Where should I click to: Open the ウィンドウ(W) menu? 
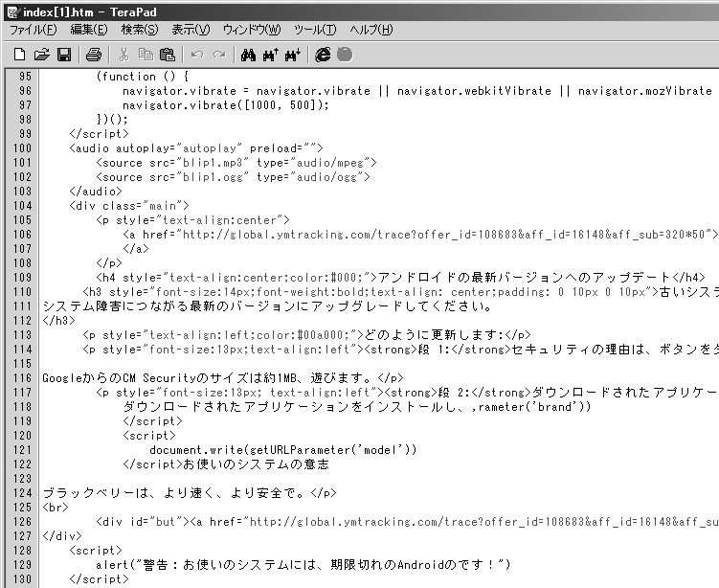click(x=252, y=30)
